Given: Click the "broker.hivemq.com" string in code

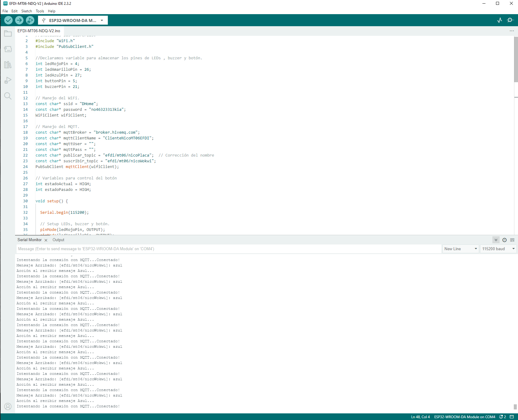Looking at the screenshot, I should coord(115,132).
